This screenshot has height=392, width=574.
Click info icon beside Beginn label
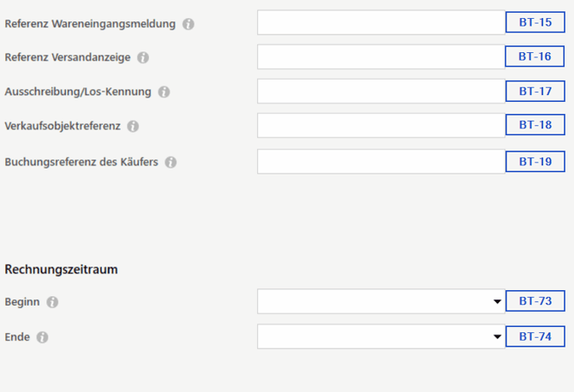[x=52, y=302]
